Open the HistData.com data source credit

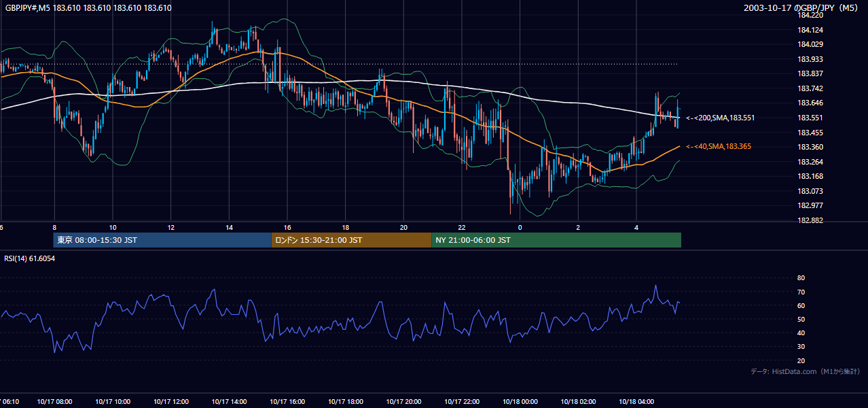806,371
